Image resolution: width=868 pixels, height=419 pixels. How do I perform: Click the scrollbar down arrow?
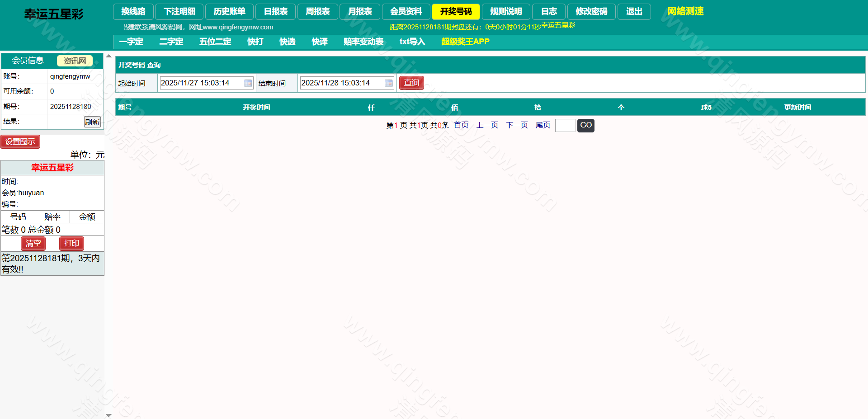[x=108, y=414]
